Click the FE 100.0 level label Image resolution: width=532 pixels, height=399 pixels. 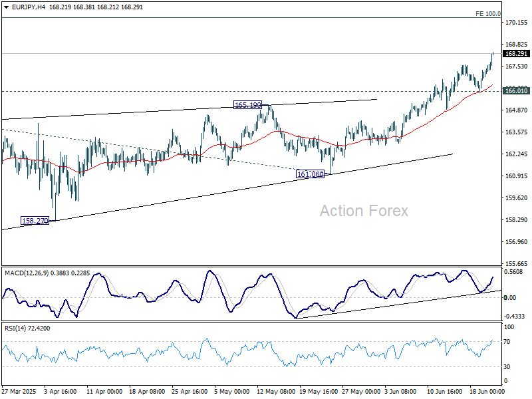pyautogui.click(x=488, y=13)
